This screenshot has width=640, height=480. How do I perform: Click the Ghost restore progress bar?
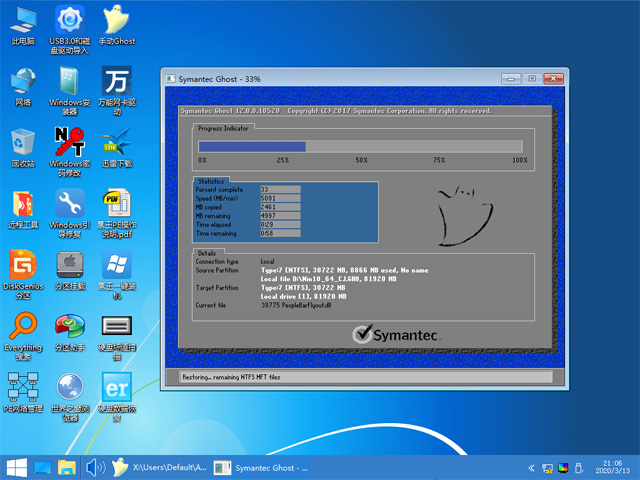(x=359, y=147)
